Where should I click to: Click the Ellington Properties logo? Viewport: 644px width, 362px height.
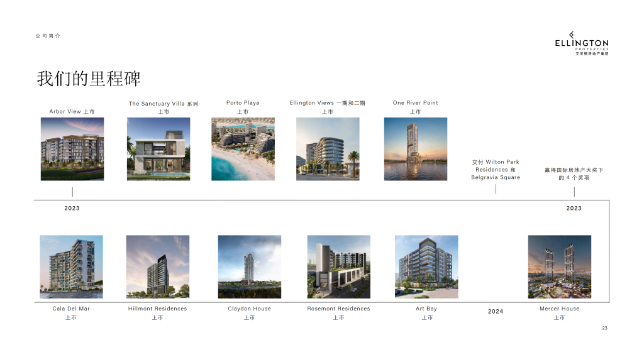coord(582,43)
